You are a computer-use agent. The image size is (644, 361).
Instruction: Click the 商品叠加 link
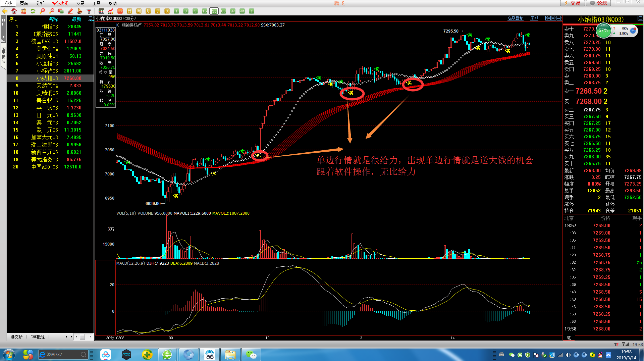coord(516,18)
